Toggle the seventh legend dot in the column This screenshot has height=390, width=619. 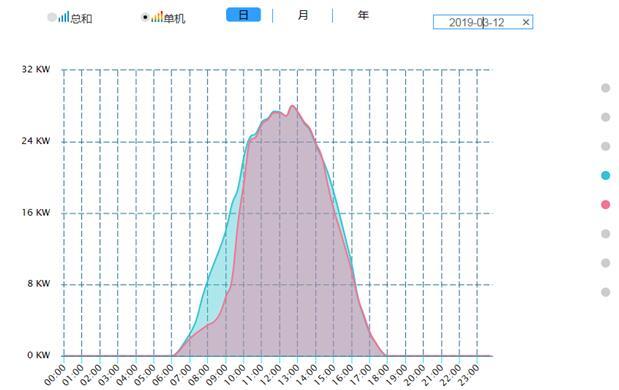[x=606, y=263]
